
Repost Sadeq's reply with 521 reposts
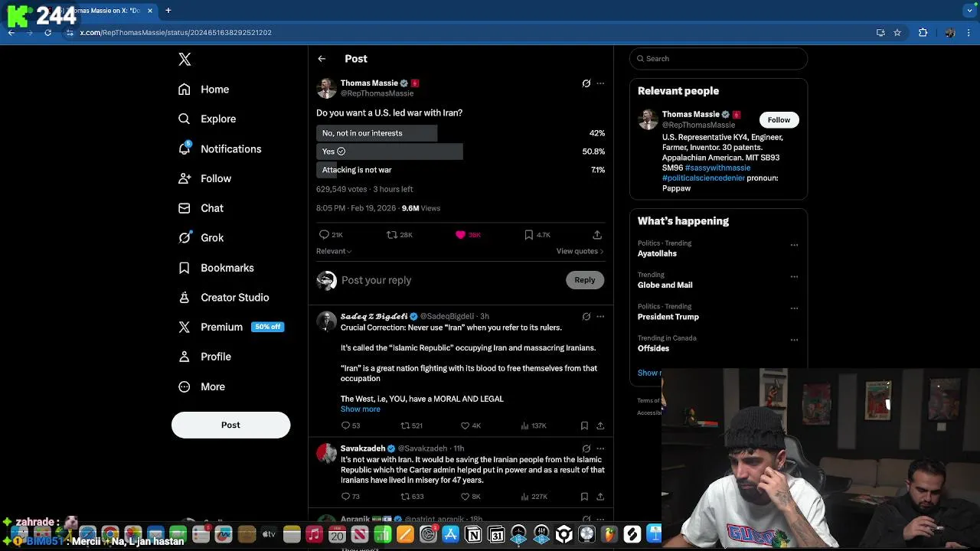[411, 425]
